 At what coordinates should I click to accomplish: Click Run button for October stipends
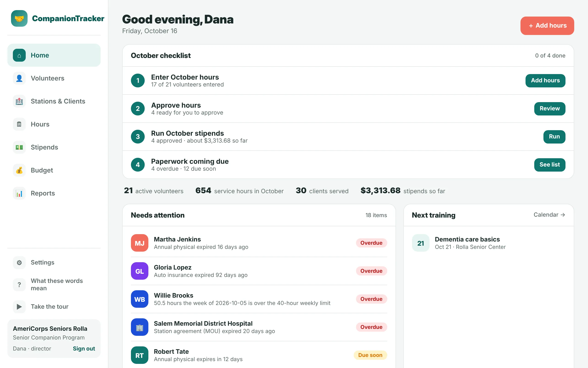[554, 137]
